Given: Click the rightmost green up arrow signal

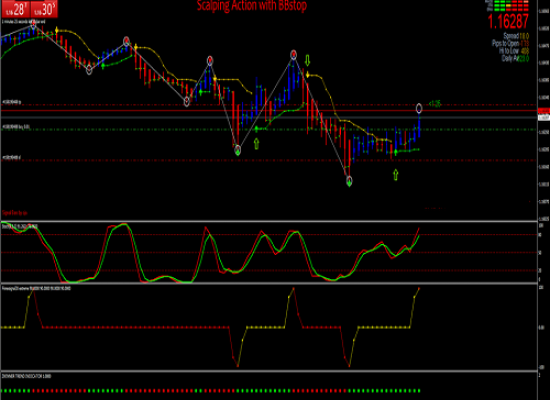Looking at the screenshot, I should [396, 174].
